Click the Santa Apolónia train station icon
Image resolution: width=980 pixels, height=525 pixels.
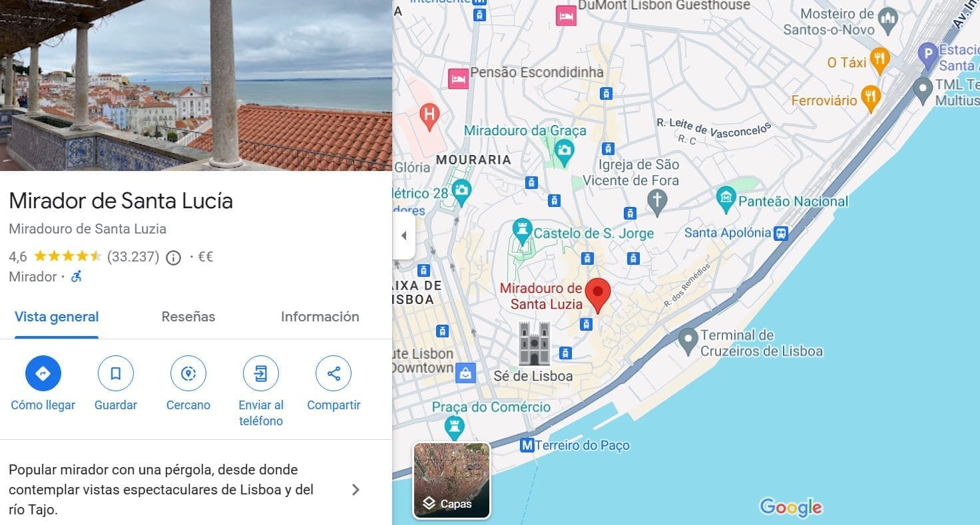(782, 233)
